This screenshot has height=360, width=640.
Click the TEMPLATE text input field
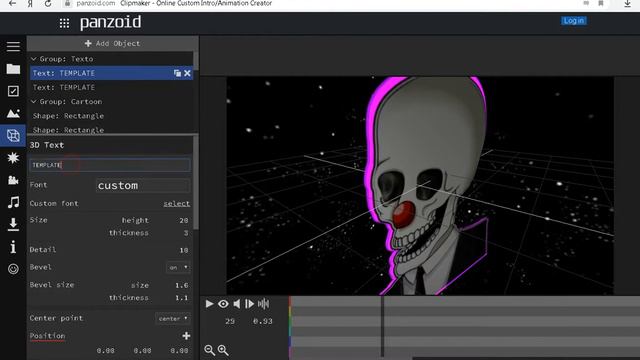pos(110,165)
